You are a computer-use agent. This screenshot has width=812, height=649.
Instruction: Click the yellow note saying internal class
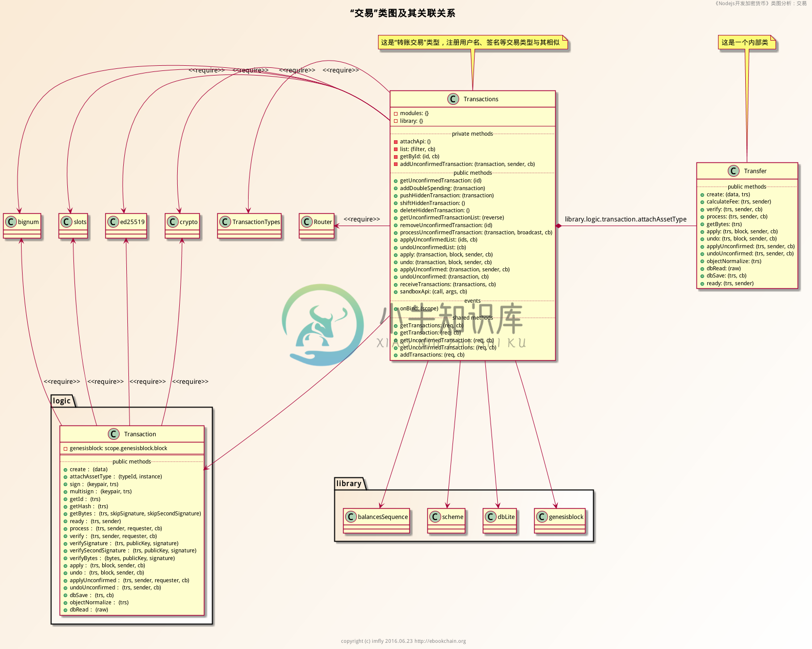(x=746, y=43)
